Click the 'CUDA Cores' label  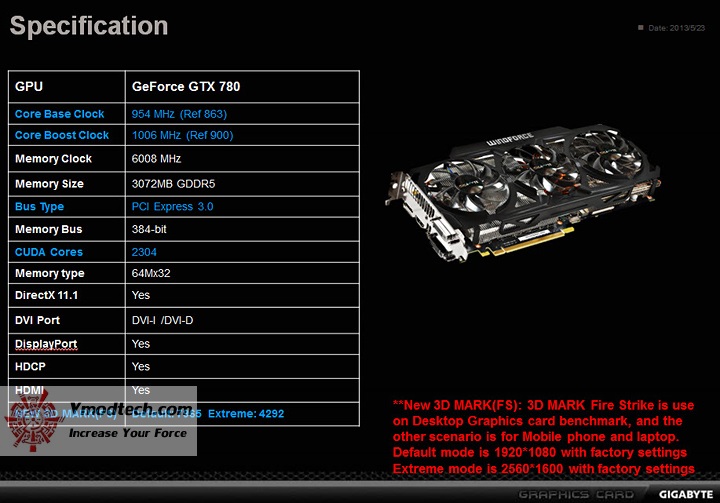tap(49, 252)
